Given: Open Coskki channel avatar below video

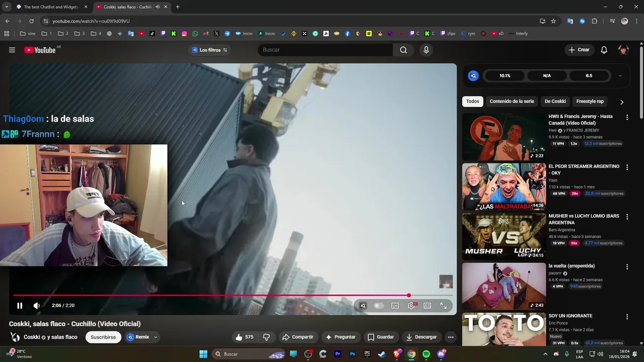Looking at the screenshot, I should pos(15,337).
